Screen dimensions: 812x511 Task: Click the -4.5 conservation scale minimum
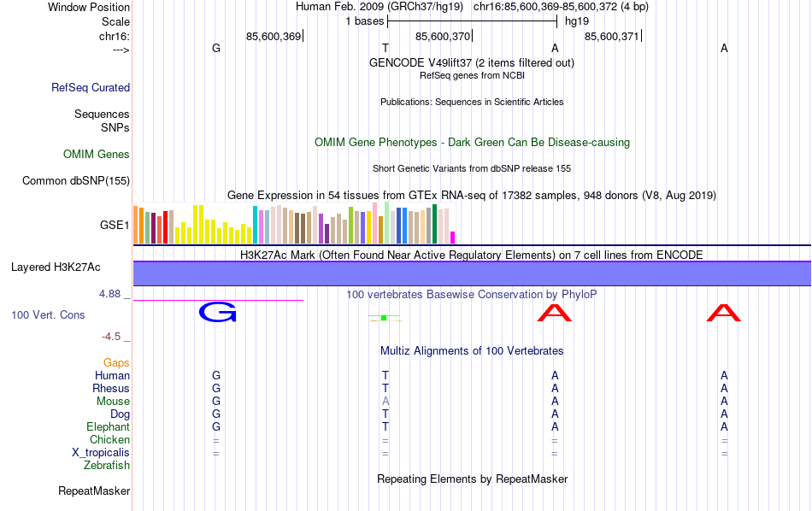click(111, 337)
